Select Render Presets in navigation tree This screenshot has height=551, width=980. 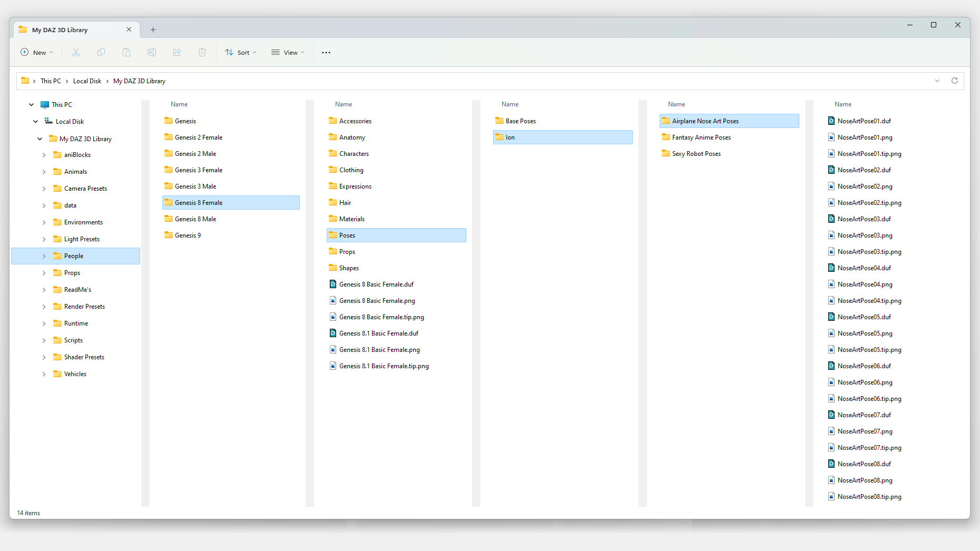coord(84,307)
